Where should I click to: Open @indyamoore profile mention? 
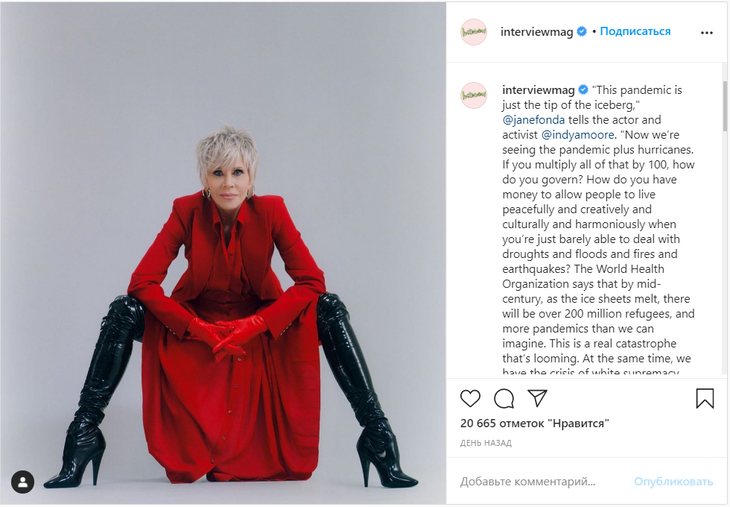(x=578, y=135)
